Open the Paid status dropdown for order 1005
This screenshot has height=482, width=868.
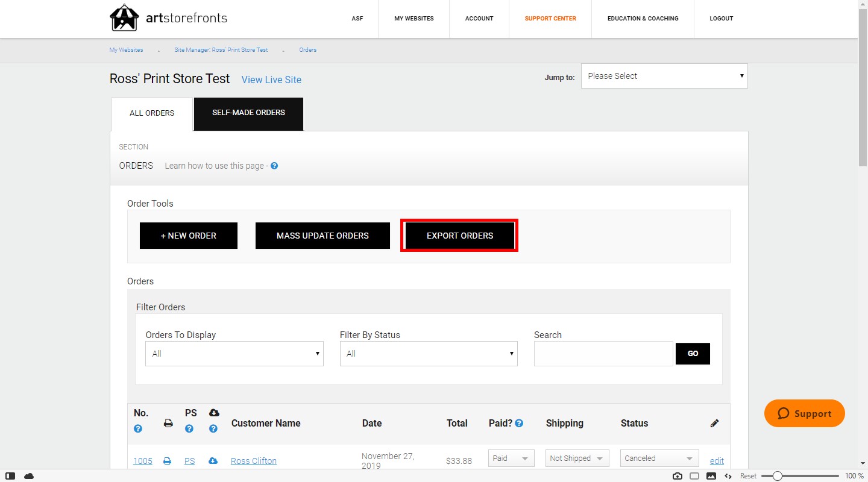511,459
